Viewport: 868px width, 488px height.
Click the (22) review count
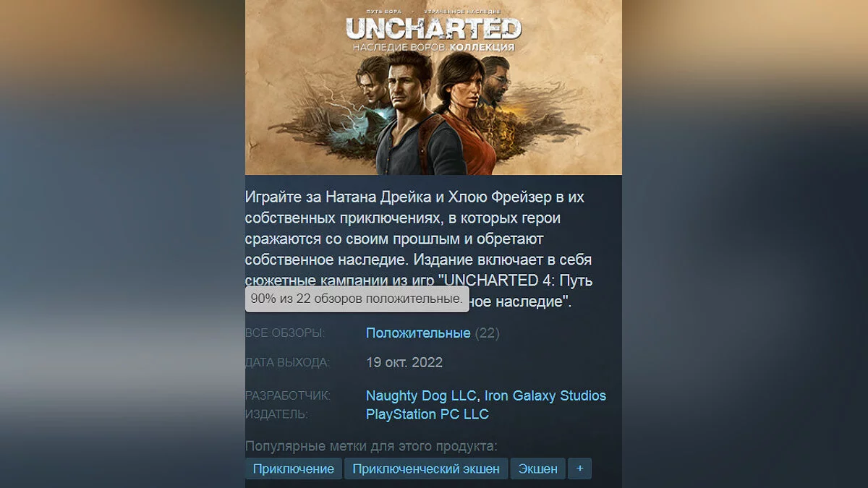487,333
